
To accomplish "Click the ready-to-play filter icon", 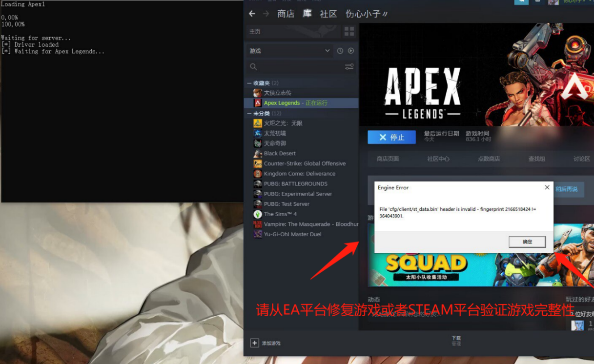I will [x=350, y=51].
